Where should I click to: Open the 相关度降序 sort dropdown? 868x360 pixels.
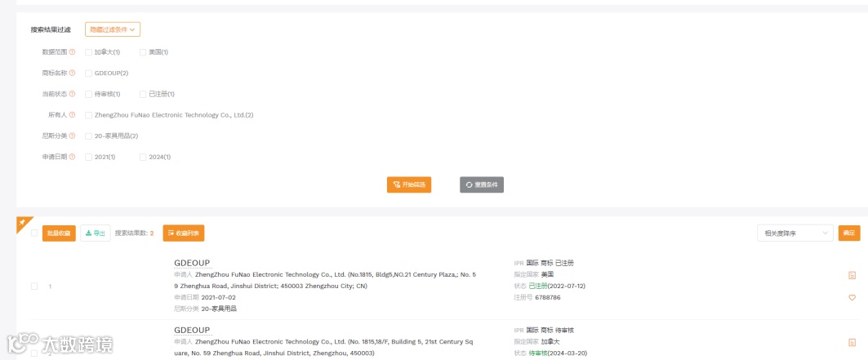[x=795, y=233]
